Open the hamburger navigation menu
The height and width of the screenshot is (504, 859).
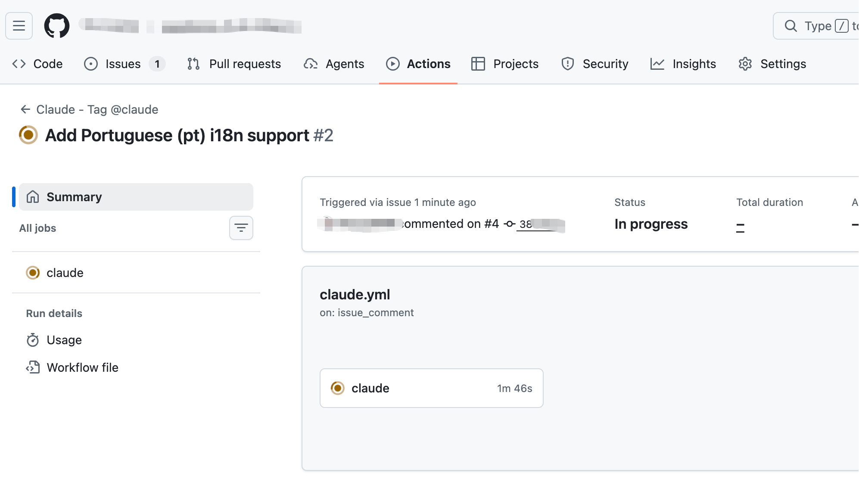[x=19, y=26]
